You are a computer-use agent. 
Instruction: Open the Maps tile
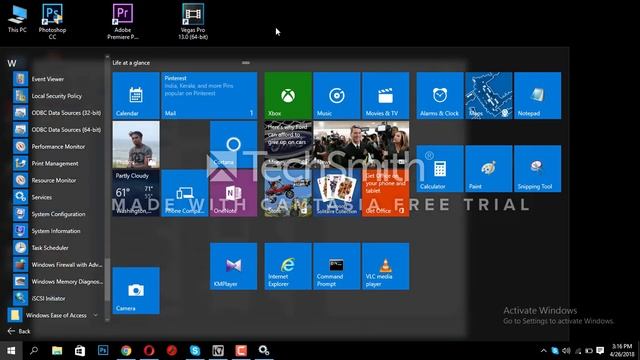click(x=489, y=96)
